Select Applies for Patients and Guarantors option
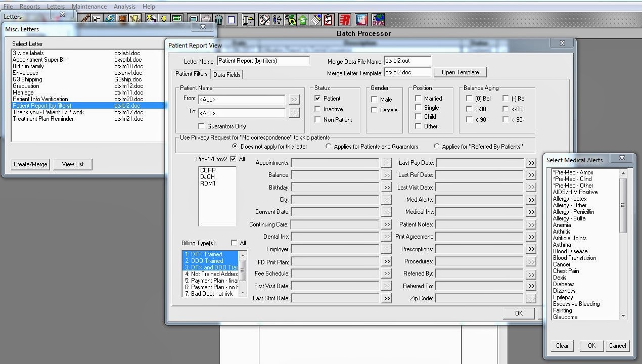This screenshot has width=642, height=364. (x=329, y=147)
